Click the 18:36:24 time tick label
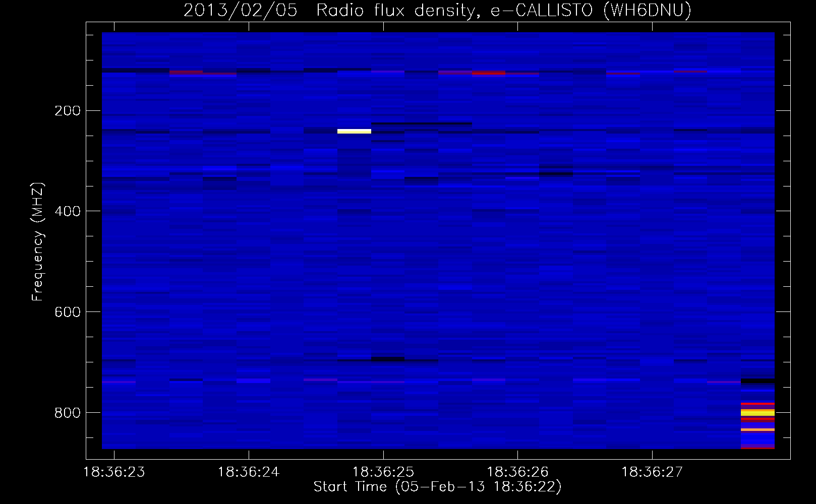 tap(248, 472)
